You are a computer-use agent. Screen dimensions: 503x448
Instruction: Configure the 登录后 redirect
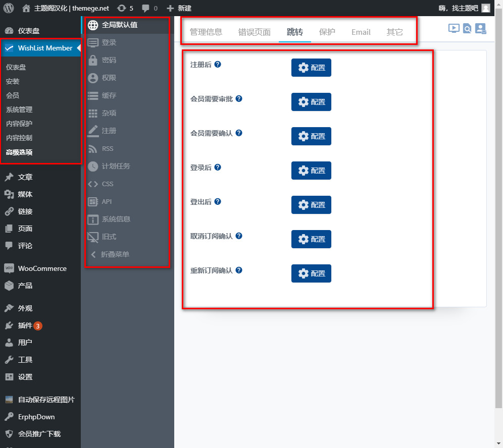coord(311,171)
